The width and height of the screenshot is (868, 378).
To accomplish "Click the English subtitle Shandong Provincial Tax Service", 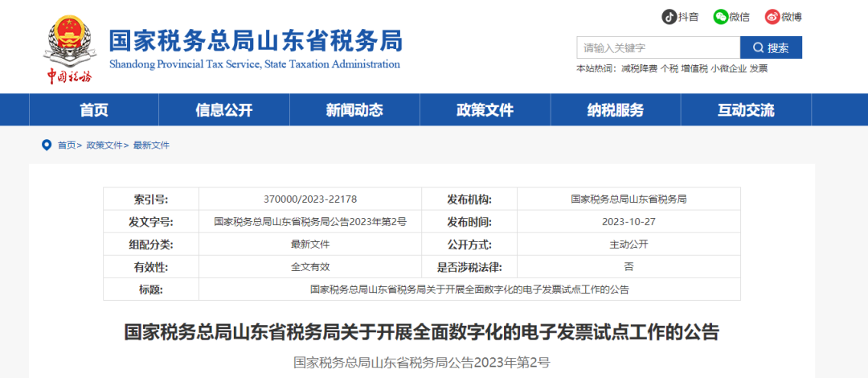I will pos(255,64).
